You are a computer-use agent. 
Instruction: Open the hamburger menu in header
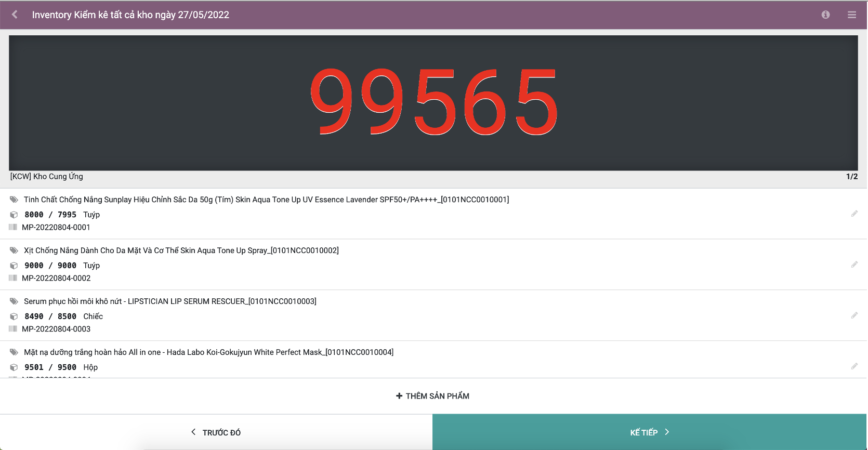(852, 15)
